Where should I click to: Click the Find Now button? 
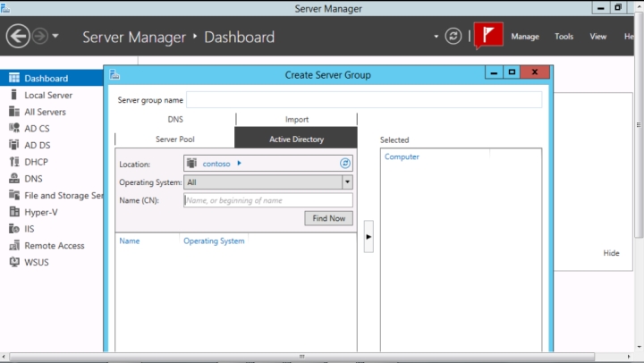(x=328, y=218)
